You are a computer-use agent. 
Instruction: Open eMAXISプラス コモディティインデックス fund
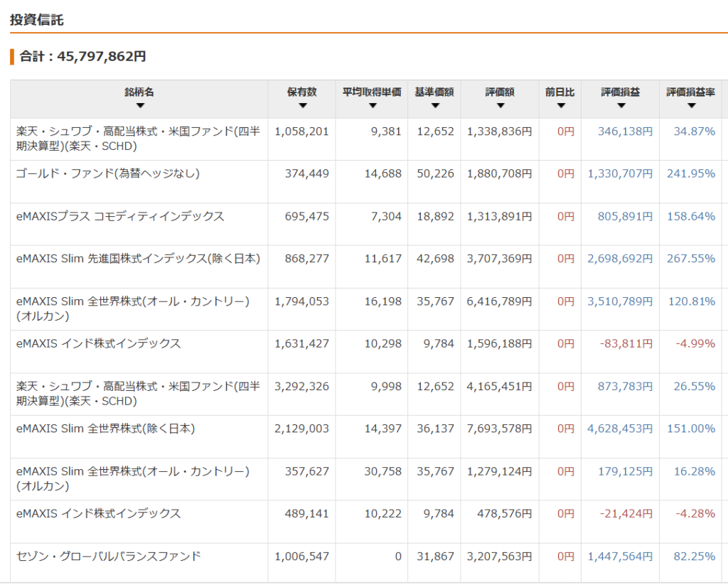click(120, 217)
